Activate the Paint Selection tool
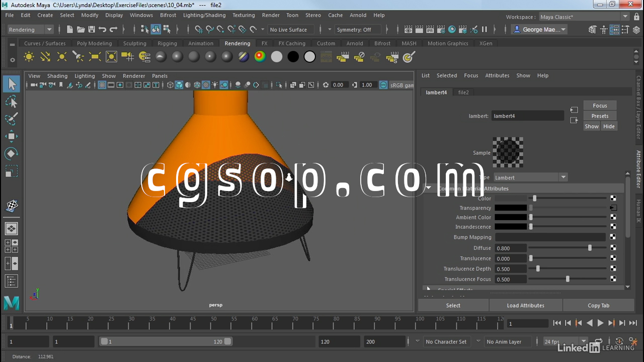This screenshot has width=644, height=362. click(x=12, y=119)
